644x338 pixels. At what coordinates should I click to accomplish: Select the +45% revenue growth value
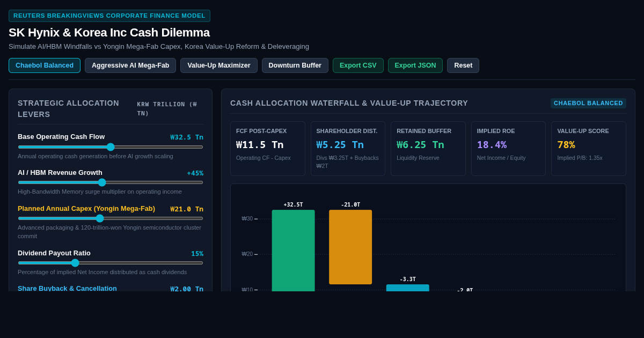pos(195,173)
